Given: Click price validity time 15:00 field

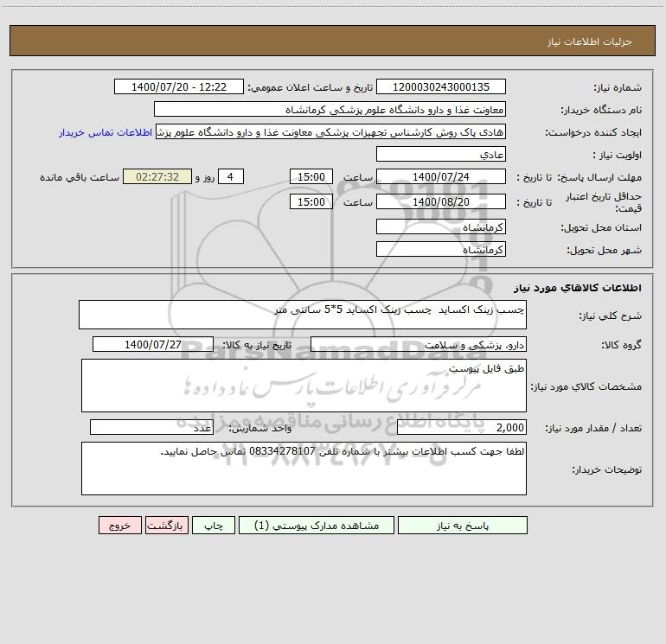Looking at the screenshot, I should tap(311, 201).
